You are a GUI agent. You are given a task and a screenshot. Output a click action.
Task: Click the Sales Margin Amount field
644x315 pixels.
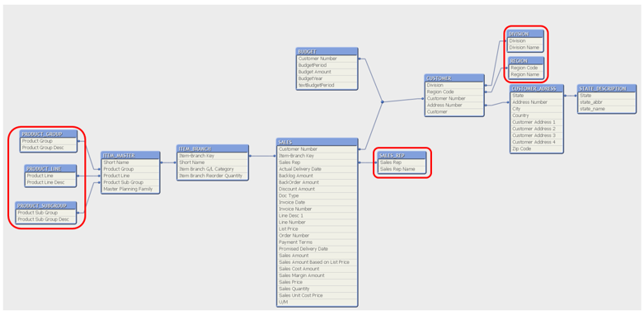[317, 275]
